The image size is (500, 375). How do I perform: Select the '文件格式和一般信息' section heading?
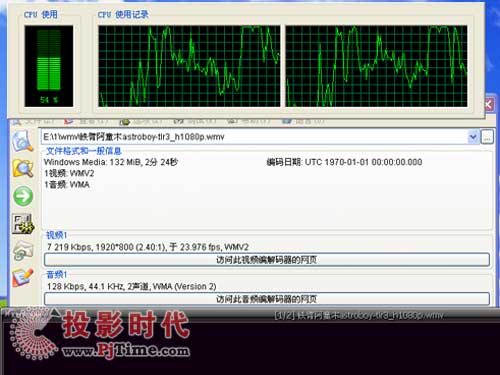tap(84, 151)
